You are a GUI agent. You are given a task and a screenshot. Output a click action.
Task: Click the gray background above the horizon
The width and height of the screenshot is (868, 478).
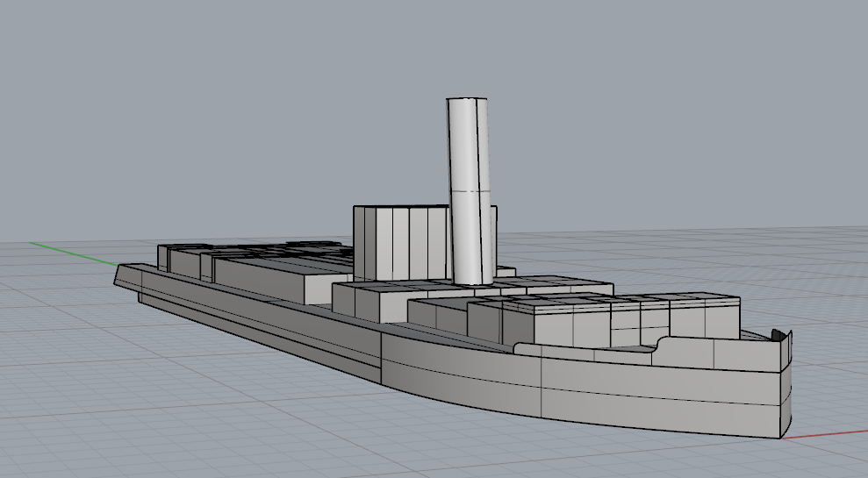coord(219,105)
